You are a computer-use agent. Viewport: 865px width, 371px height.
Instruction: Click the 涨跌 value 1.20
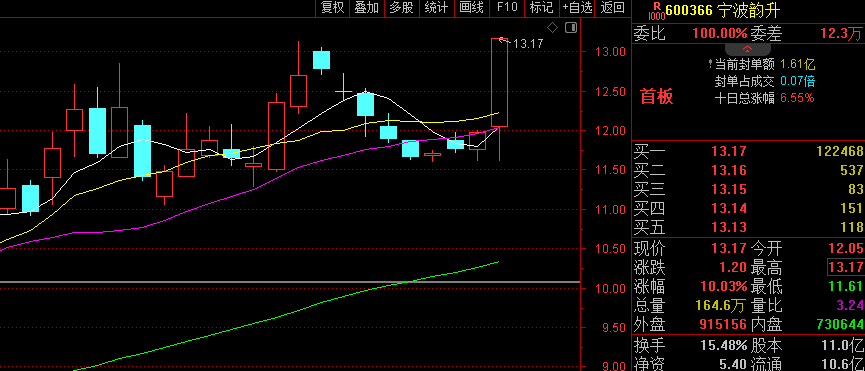pos(733,268)
